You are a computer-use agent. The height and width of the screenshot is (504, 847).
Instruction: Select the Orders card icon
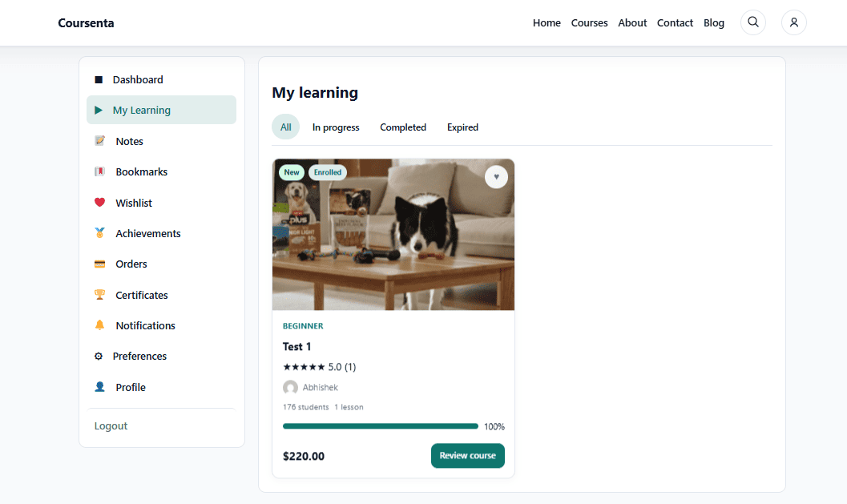(x=100, y=264)
